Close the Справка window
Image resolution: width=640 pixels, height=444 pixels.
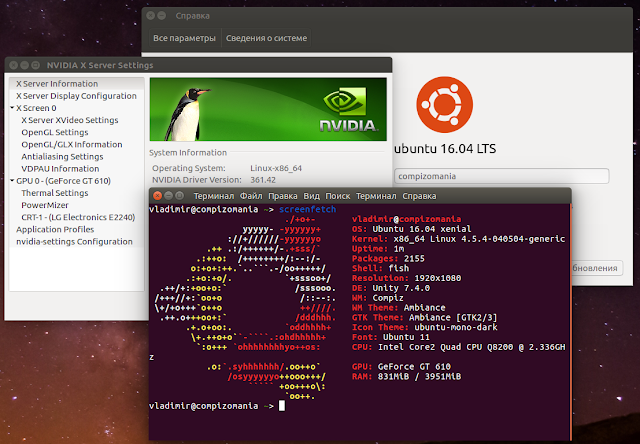(151, 16)
